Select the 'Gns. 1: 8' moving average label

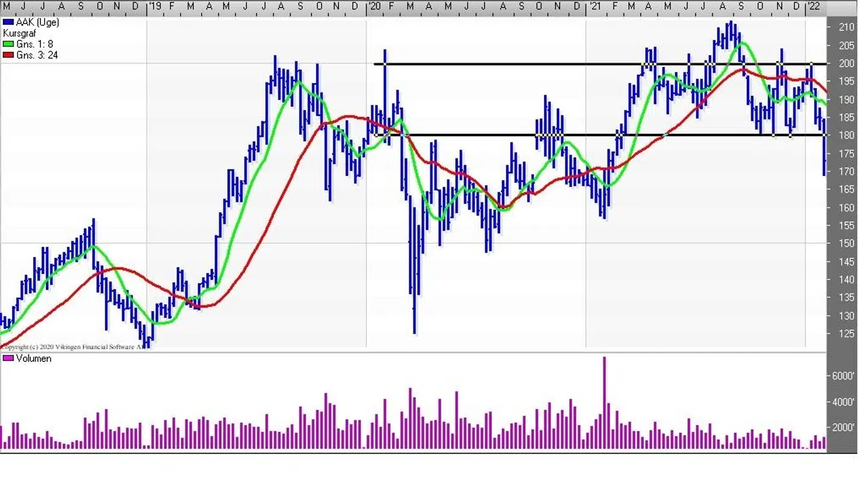[x=34, y=44]
